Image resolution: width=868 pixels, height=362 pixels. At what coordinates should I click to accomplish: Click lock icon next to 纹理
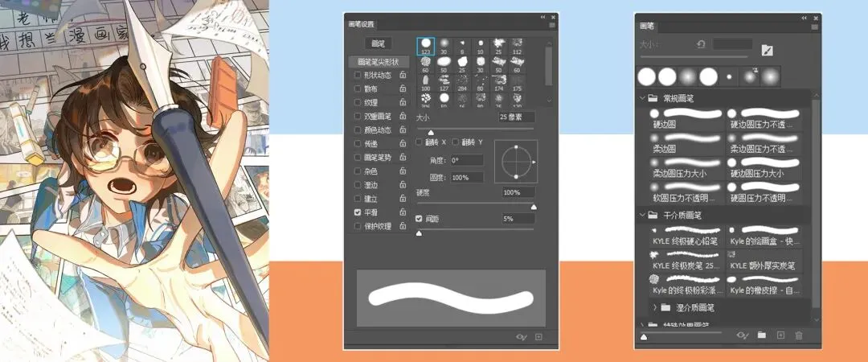[x=403, y=102]
